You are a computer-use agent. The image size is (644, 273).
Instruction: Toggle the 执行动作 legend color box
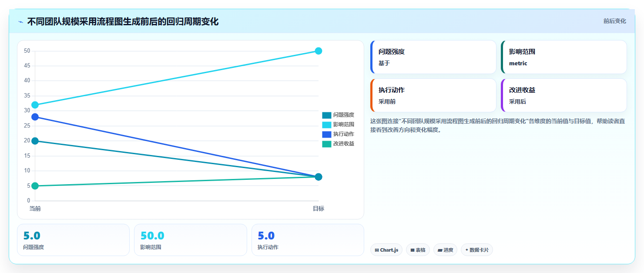pos(327,134)
